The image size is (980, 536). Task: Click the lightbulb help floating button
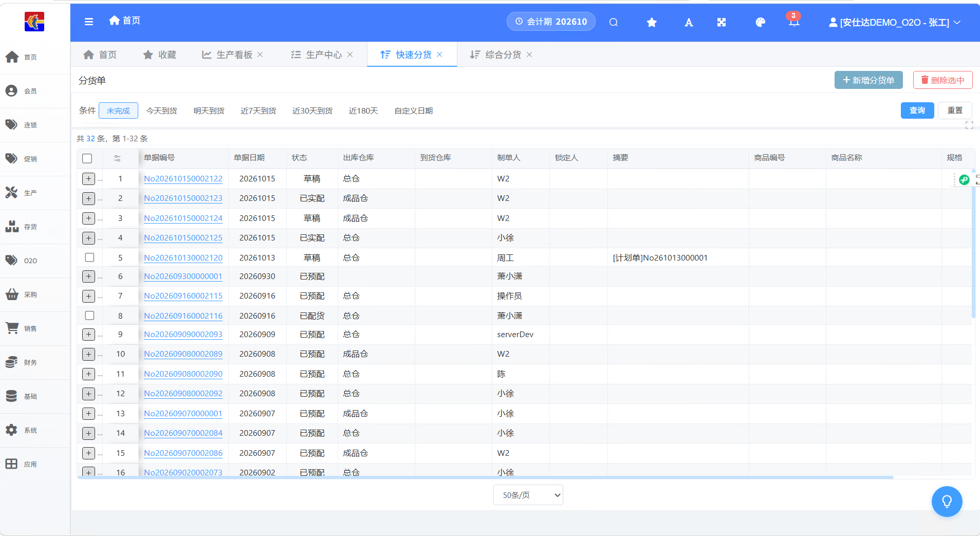[947, 502]
